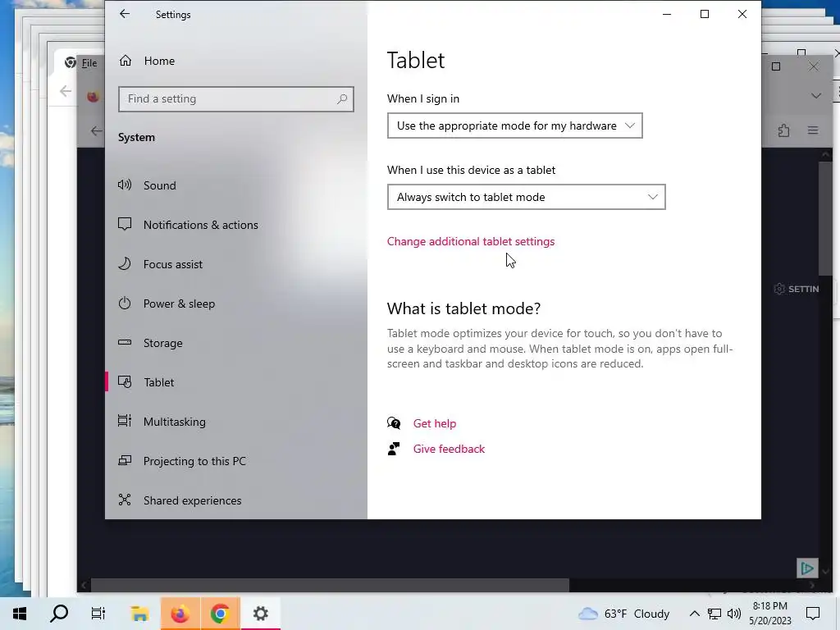Open Multitasking settings
This screenshot has height=630, width=840.
pyautogui.click(x=174, y=422)
